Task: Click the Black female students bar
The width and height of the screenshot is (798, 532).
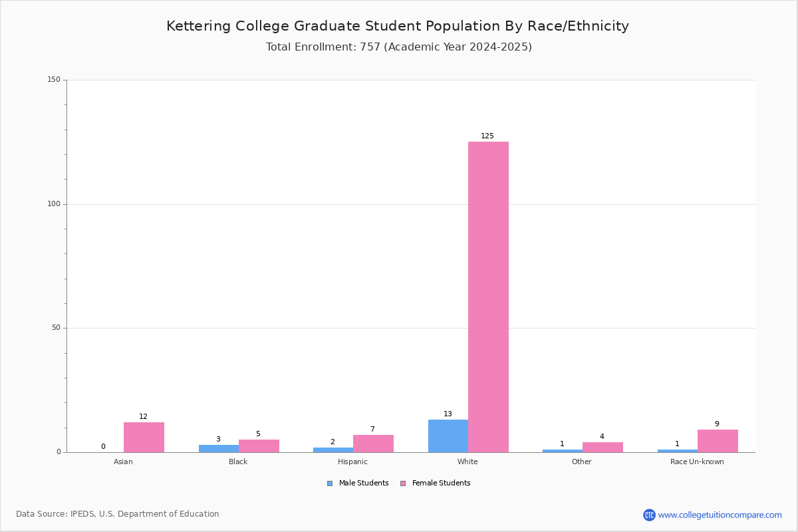Action: point(259,446)
